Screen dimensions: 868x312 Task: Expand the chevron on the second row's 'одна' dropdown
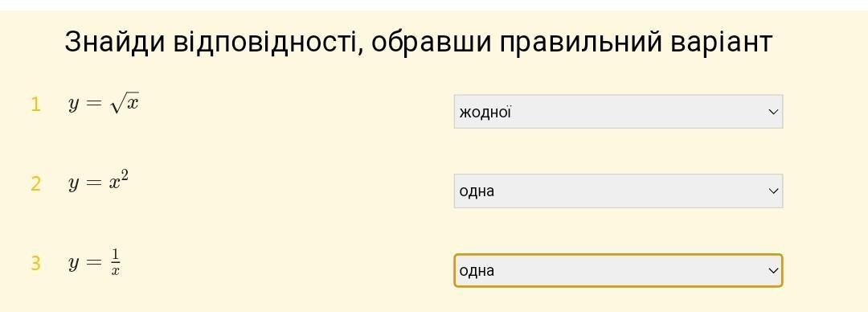click(773, 191)
